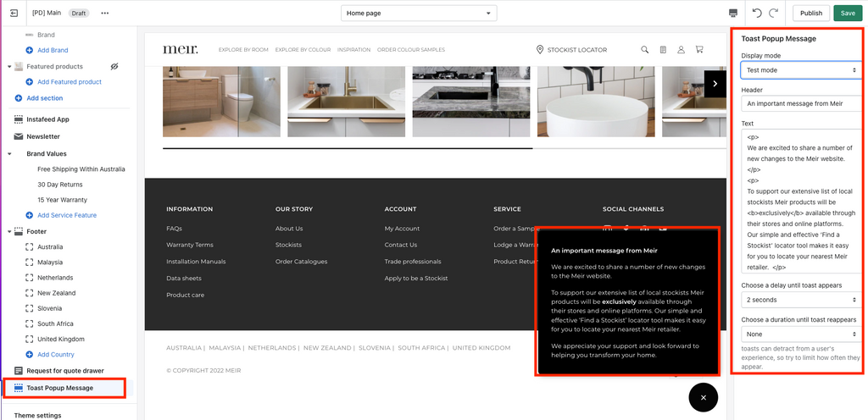Click the Meir logo in store header

[181, 50]
